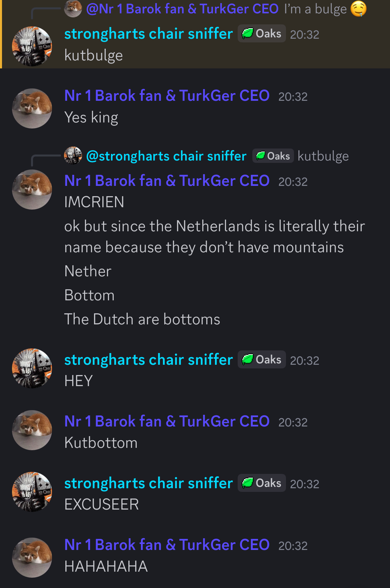This screenshot has height=588, width=390.
Task: Click the "strongharts chair sniffer" username above "HEY"
Action: click(148, 360)
